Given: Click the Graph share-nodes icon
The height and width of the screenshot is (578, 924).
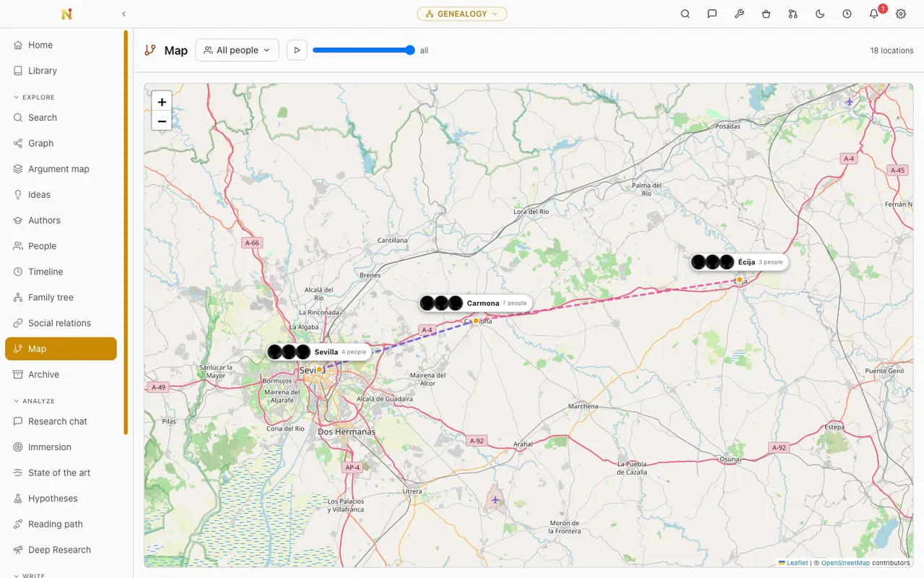Looking at the screenshot, I should (18, 143).
